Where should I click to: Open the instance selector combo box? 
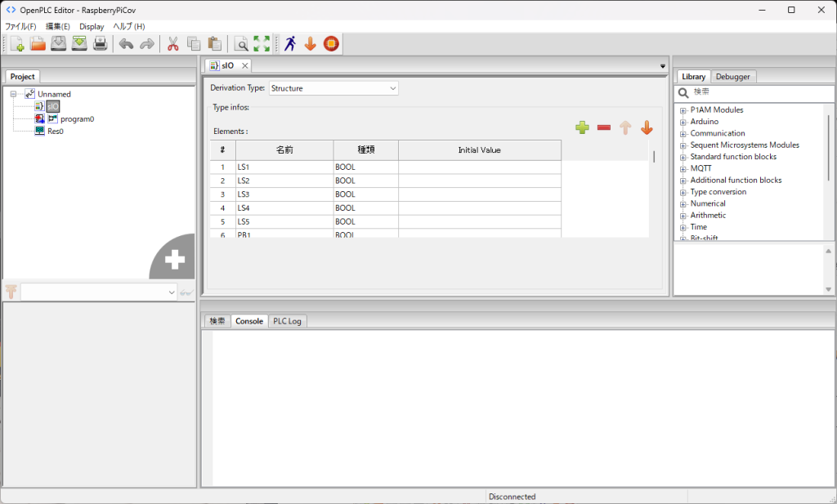tap(99, 292)
